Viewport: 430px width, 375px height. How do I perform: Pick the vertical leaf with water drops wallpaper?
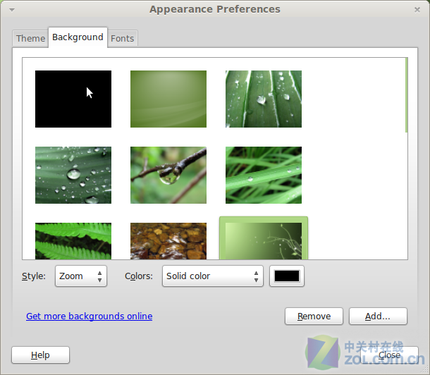264,99
